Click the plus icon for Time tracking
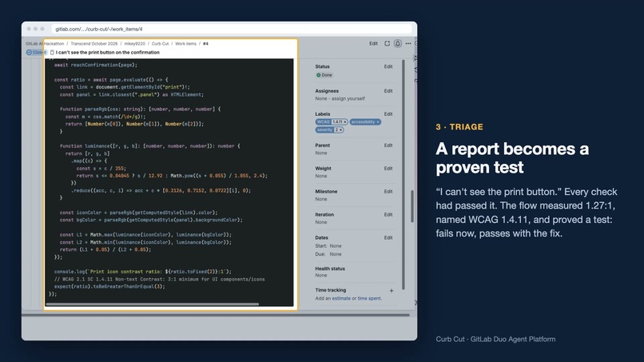Image resolution: width=644 pixels, height=362 pixels. coord(392,291)
